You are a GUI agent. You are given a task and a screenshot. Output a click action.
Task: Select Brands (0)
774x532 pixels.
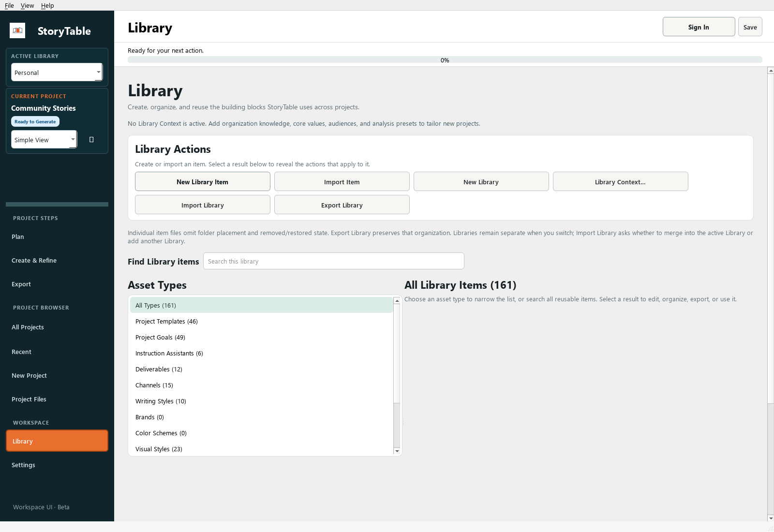point(261,417)
